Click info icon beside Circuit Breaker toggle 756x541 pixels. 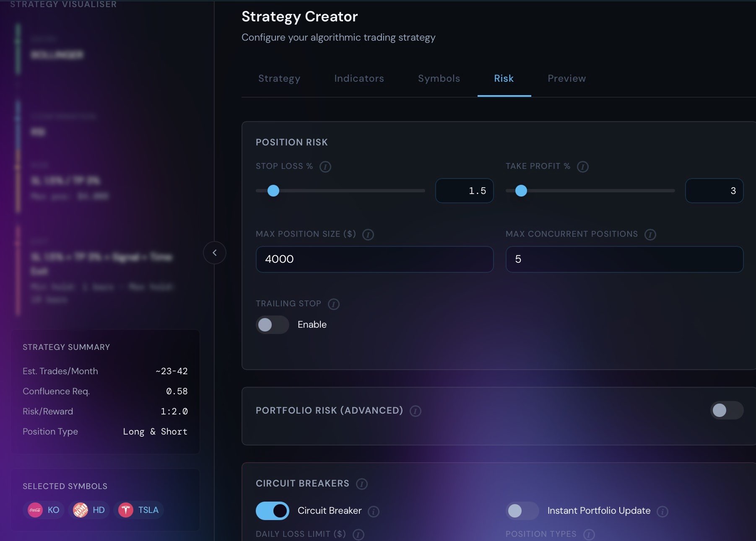(x=374, y=511)
